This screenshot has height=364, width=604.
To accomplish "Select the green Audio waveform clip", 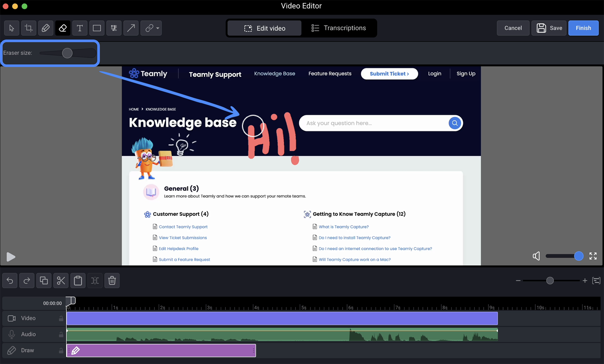I will (282, 335).
